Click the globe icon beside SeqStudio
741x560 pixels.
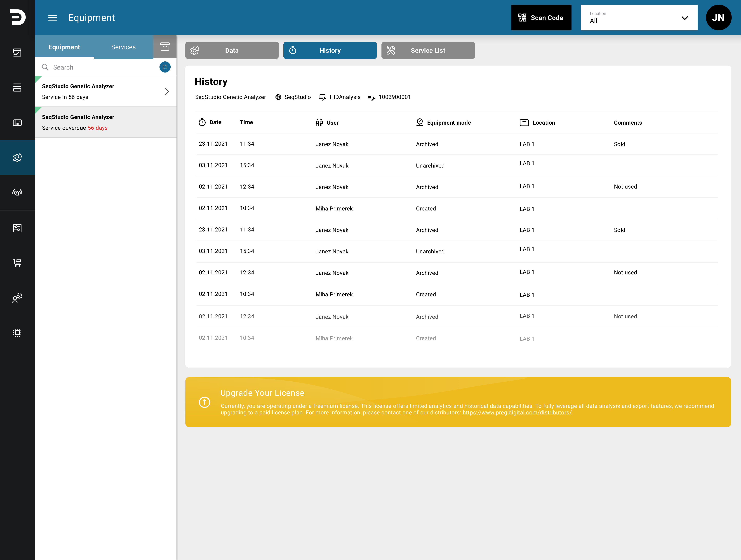(278, 97)
